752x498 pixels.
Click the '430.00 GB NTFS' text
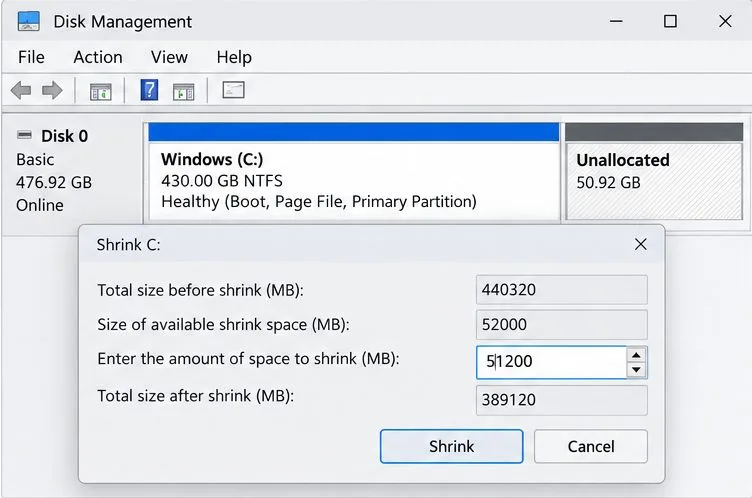point(222,181)
